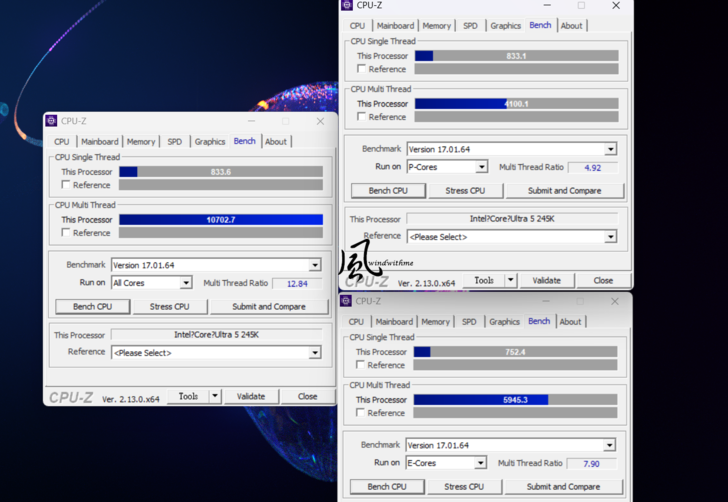Select Memory tab in E-Cores window
Screen dimensions: 728x502
(x=435, y=322)
